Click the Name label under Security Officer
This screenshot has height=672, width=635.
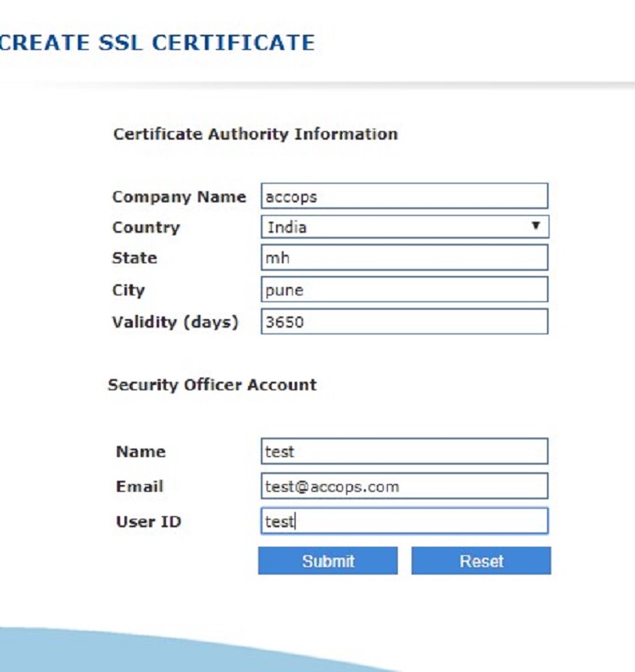pos(141,452)
